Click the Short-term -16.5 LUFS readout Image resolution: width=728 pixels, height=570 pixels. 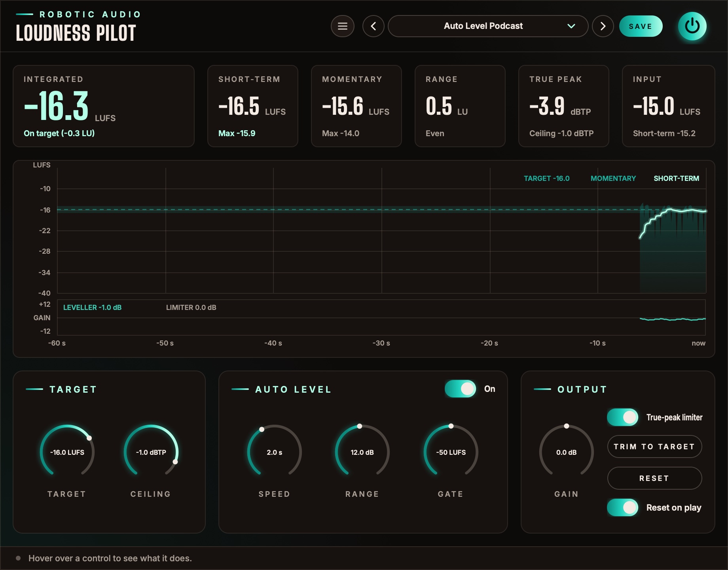252,106
